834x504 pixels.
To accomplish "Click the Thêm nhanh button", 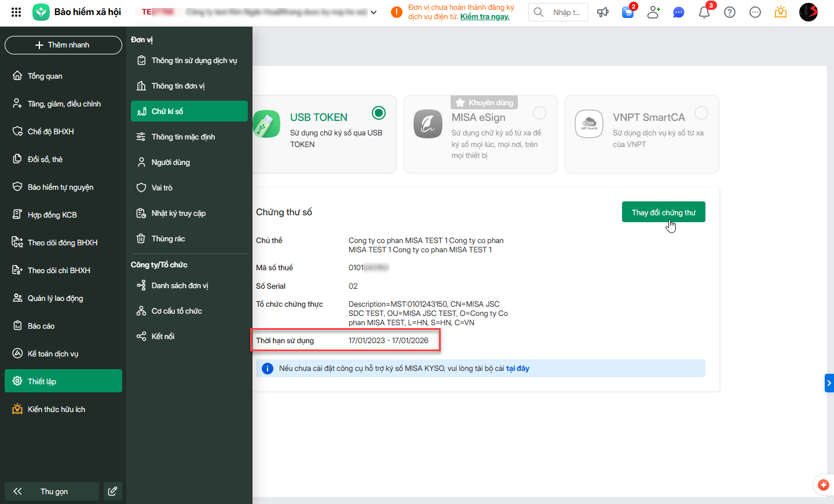I will [x=63, y=45].
